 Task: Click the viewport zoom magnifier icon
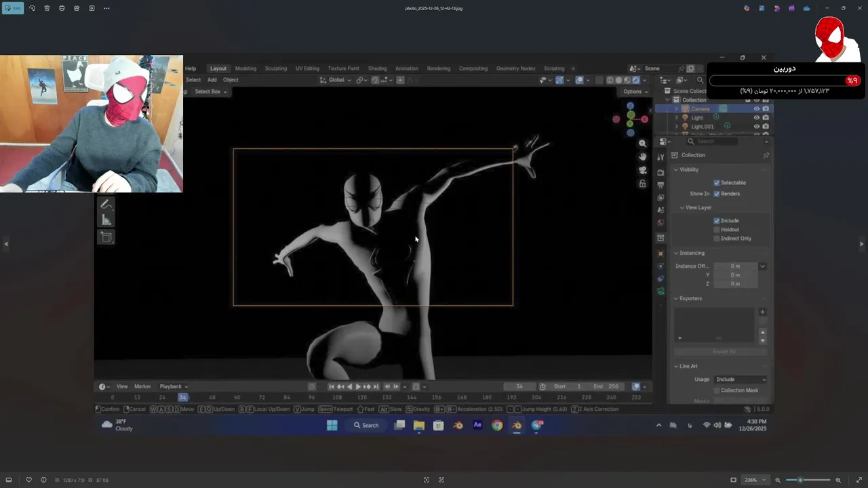coord(642,144)
